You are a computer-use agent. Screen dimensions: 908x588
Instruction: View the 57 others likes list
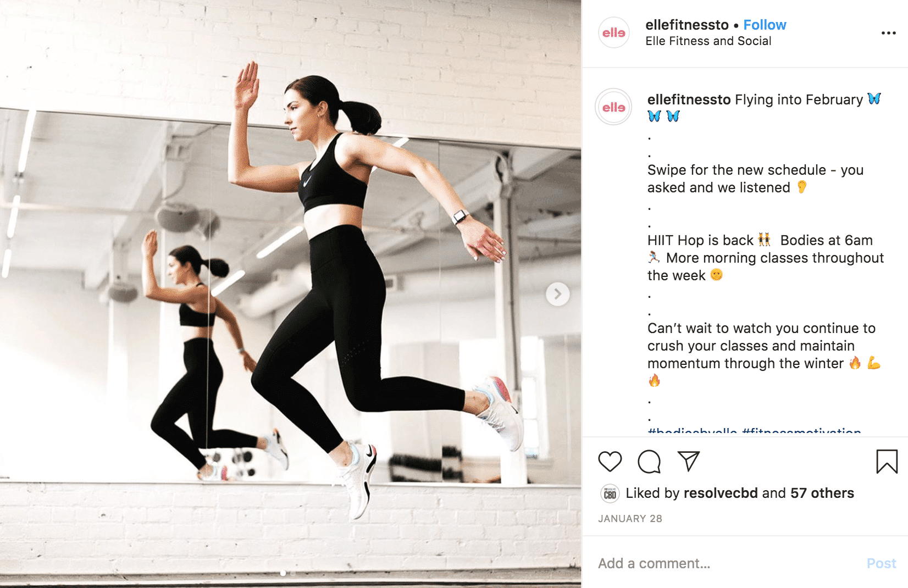tap(822, 493)
